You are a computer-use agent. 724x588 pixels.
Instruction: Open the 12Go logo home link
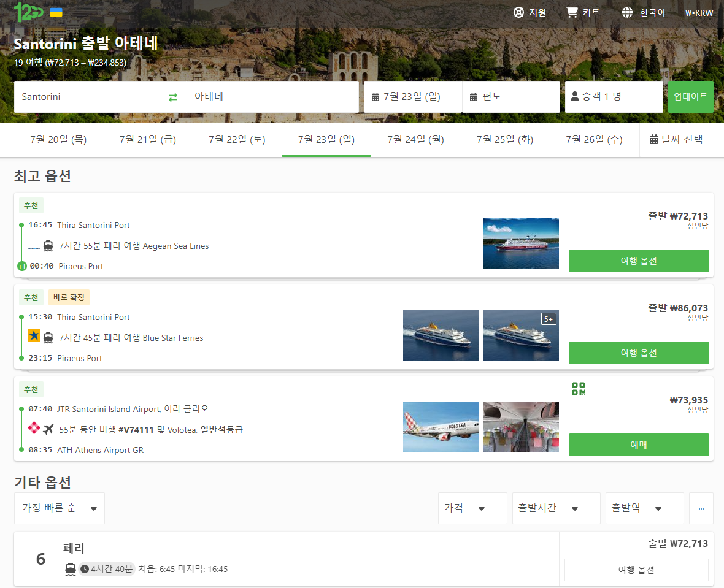point(28,12)
